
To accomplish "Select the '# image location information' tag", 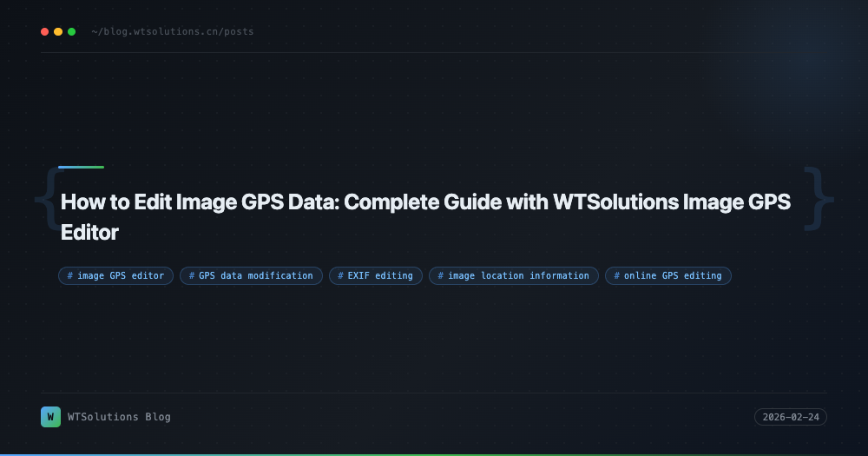I will tap(513, 275).
